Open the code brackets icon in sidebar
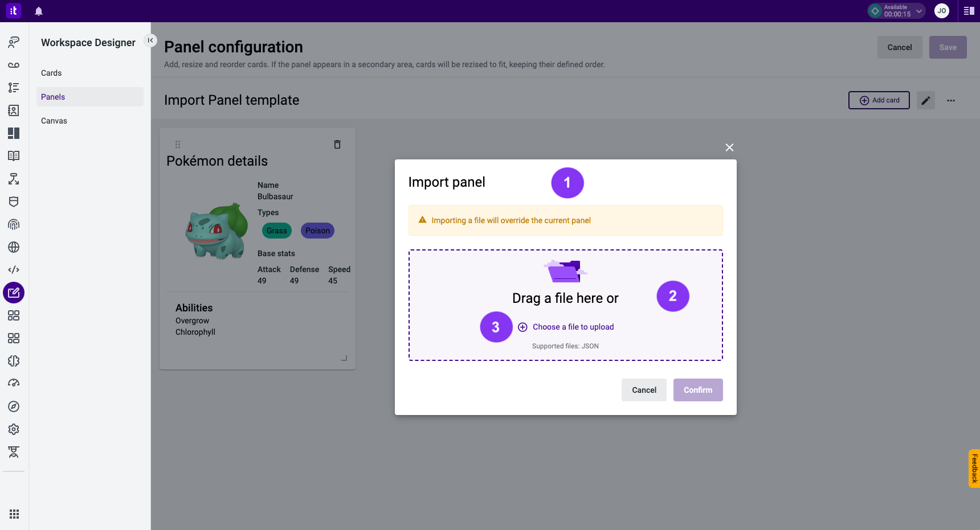This screenshot has width=980, height=530. 14,270
